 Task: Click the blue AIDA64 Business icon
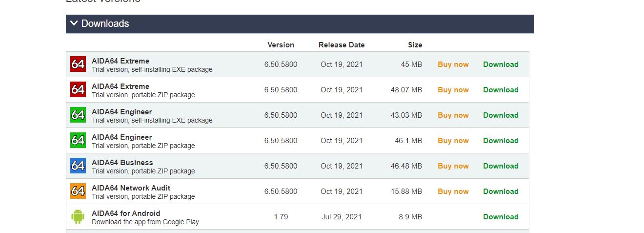point(78,166)
